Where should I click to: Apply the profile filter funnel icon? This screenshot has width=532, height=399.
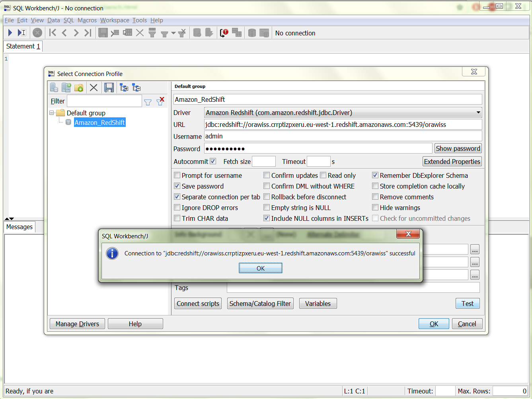[148, 102]
